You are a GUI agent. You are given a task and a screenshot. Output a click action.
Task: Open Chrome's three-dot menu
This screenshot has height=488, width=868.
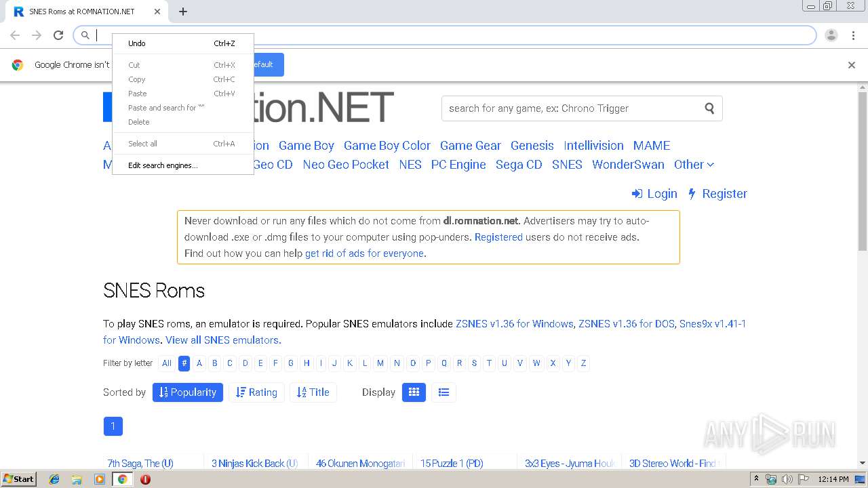853,35
